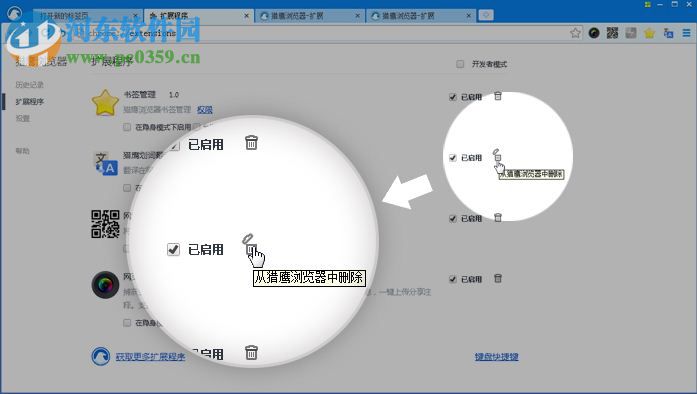Screen dimensions: 697x394
Task: Open the camera screenshot extension in the toolbar
Action: 594,33
